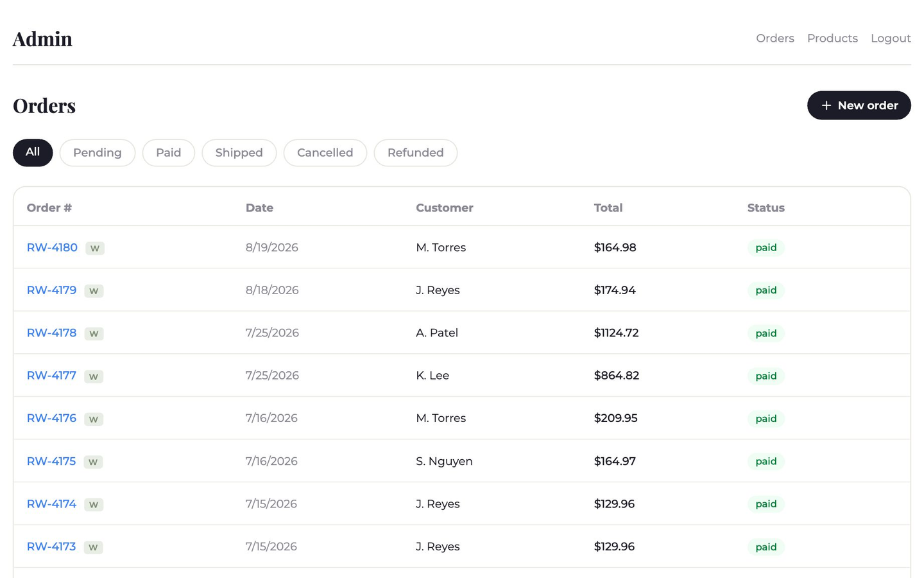The width and height of the screenshot is (924, 578).
Task: Click customer S. Nguyen
Action: tap(444, 461)
